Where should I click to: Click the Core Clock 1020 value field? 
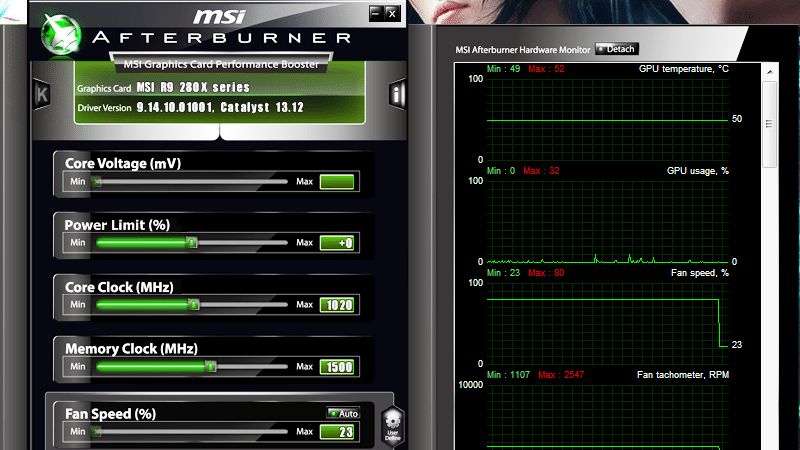coord(337,305)
